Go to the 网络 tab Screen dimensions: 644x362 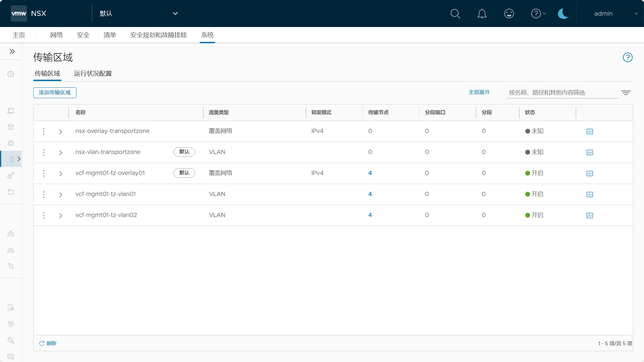56,35
